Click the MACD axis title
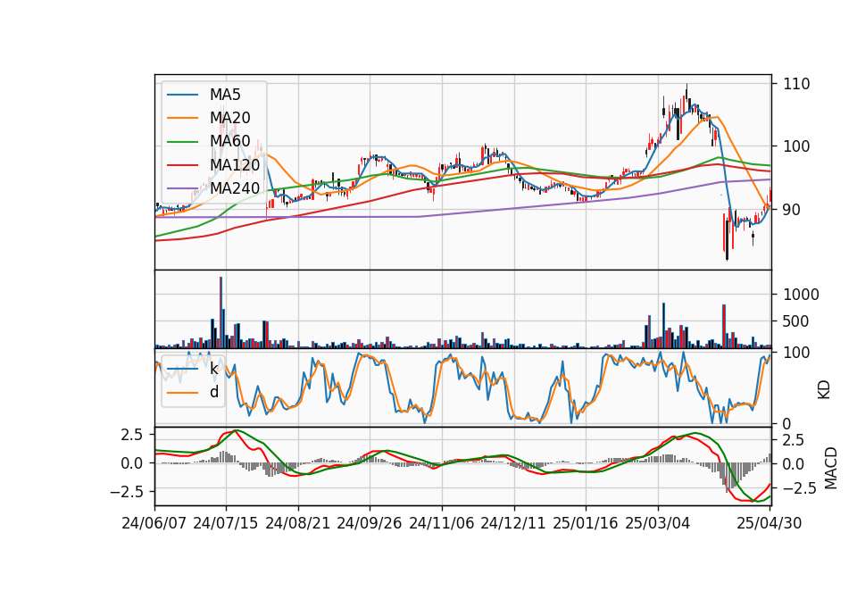Image resolution: width=857 pixels, height=616 pixels. (831, 468)
